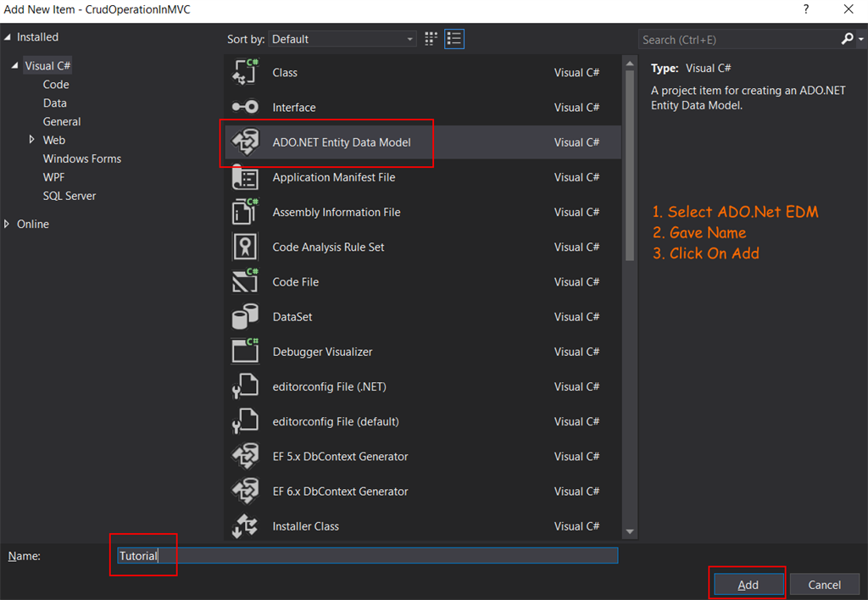
Task: Click the Add button
Action: pos(747,584)
